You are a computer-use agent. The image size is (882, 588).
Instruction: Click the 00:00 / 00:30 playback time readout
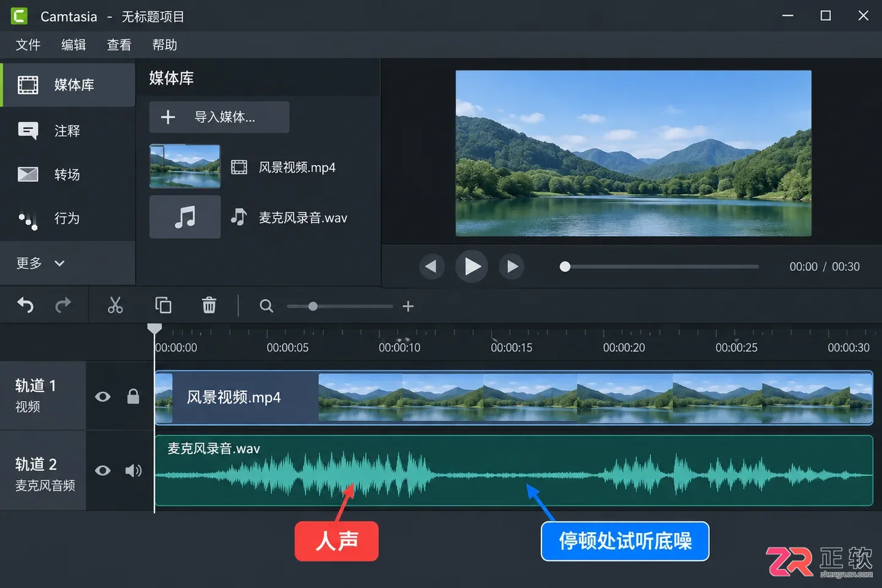[824, 266]
